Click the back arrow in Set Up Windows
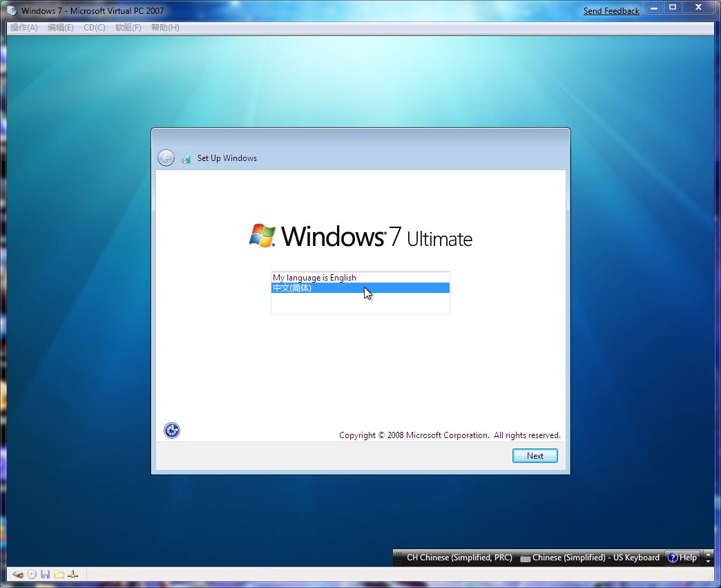721x588 pixels. point(166,158)
